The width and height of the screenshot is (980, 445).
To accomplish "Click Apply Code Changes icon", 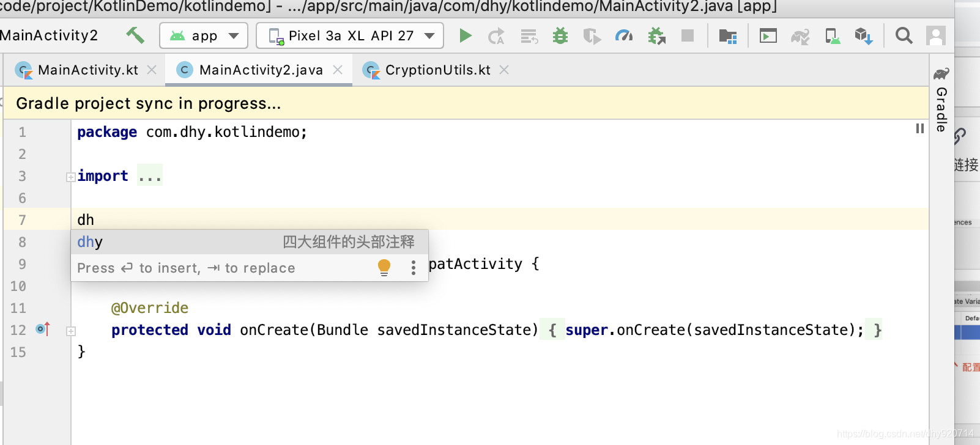I will click(529, 36).
